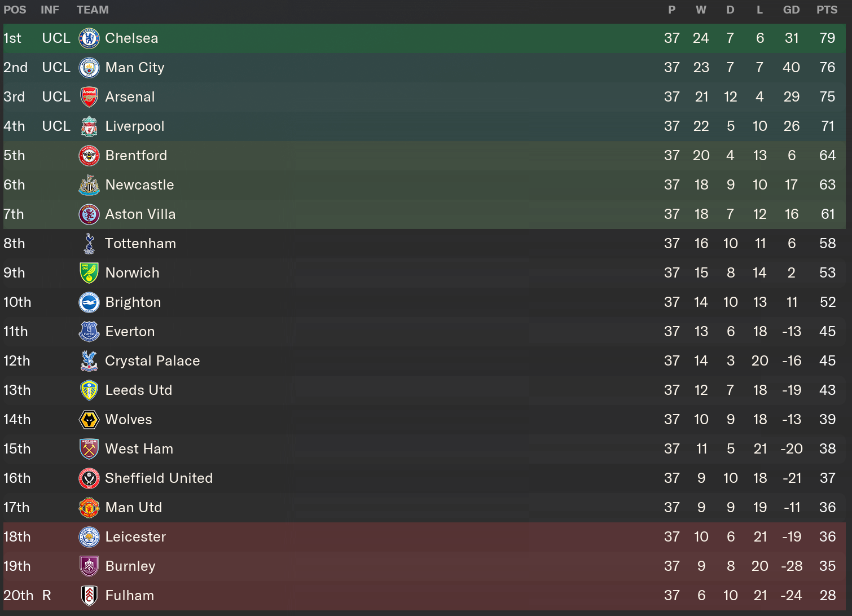Click Everton's points value 45

[827, 332]
